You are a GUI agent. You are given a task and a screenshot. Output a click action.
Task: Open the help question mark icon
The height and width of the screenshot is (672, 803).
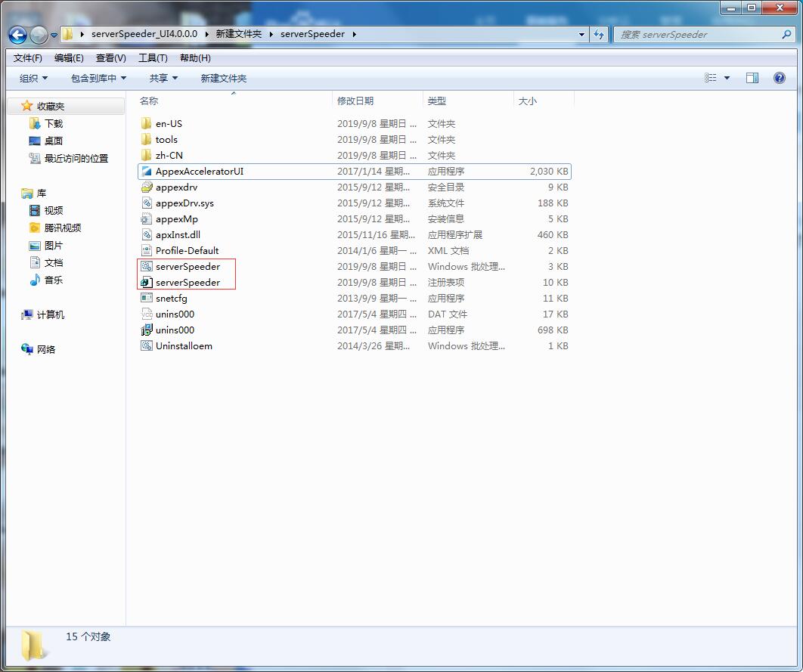point(780,78)
